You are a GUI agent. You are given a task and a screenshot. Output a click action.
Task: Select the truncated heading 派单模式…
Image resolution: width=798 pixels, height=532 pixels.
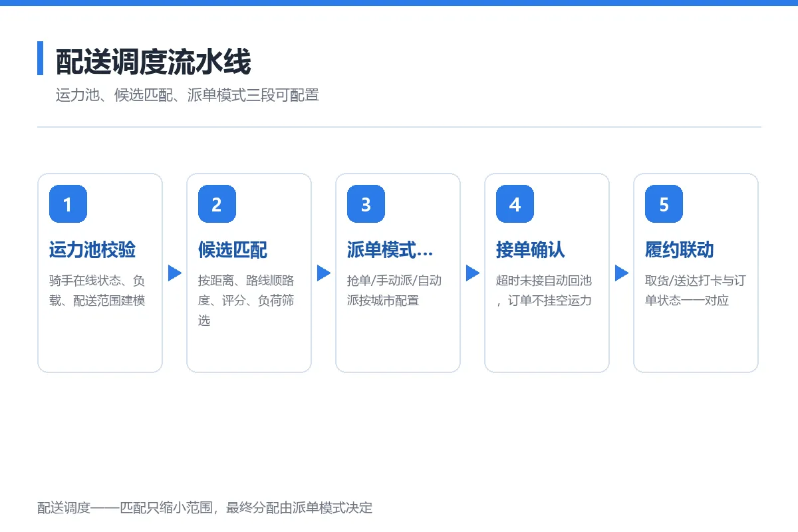point(390,250)
